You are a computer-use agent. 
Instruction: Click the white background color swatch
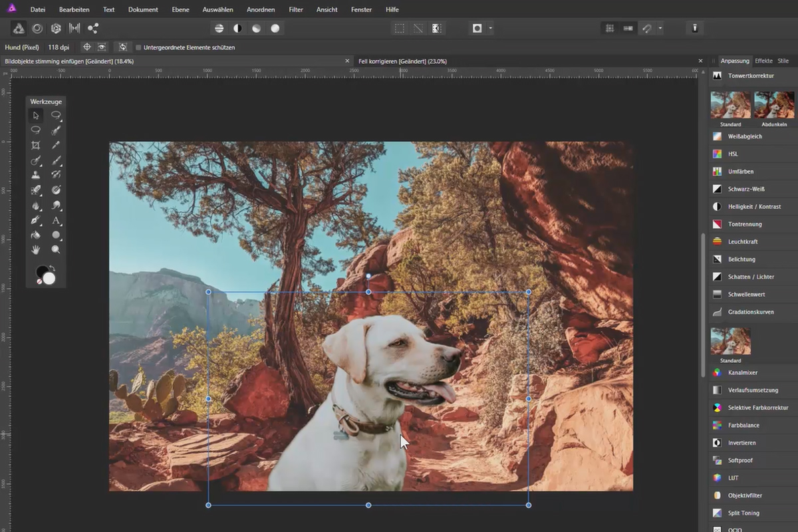click(49, 278)
